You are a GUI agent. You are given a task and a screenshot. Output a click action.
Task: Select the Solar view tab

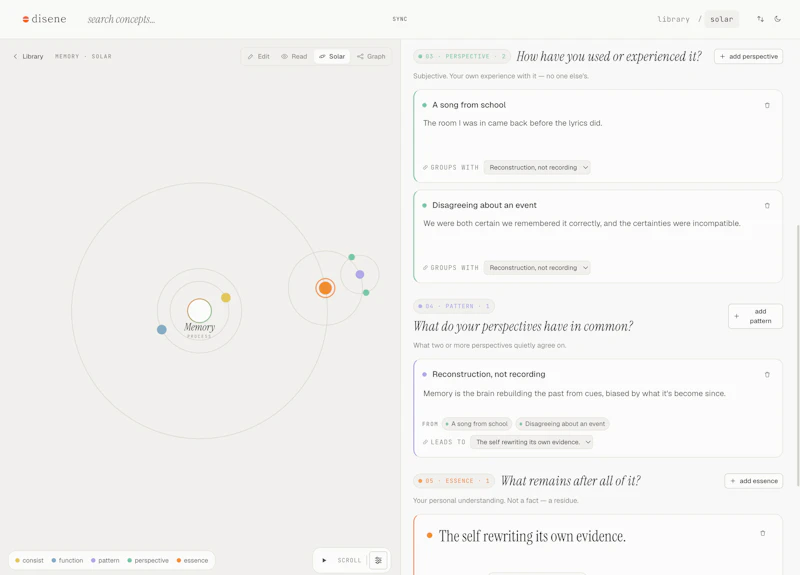(332, 56)
